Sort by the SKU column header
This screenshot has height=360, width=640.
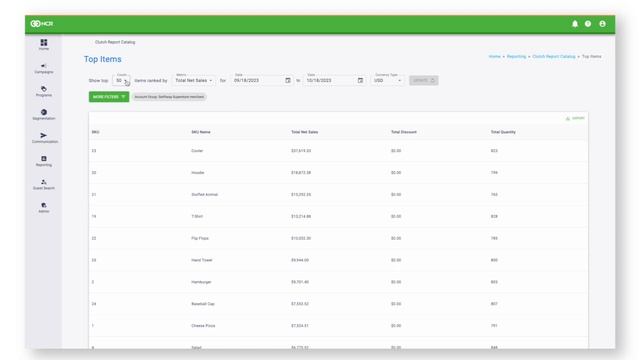click(96, 132)
